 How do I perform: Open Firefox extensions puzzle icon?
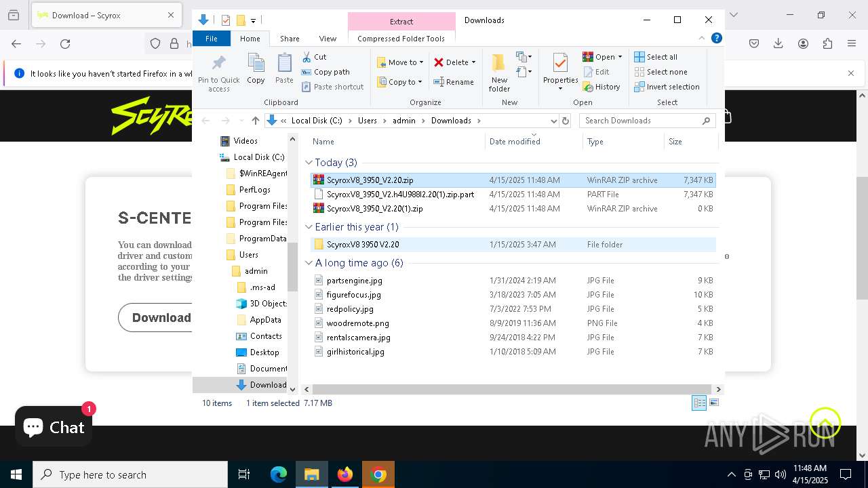(827, 43)
